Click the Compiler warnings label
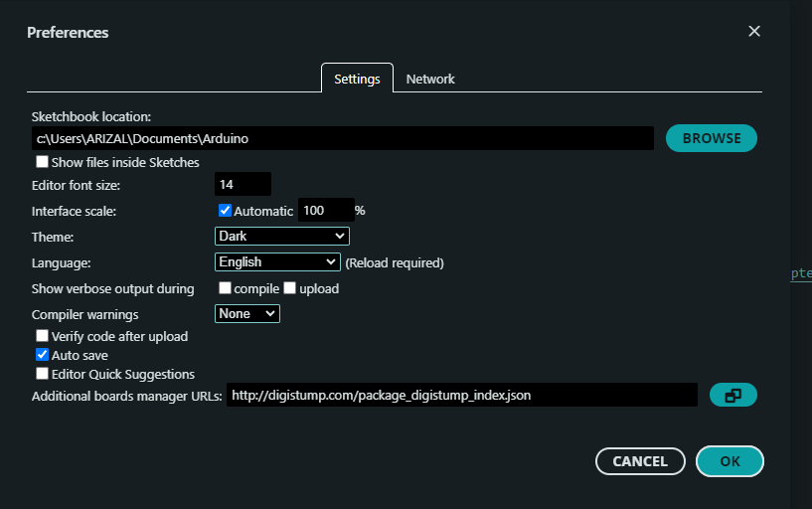 pos(84,315)
